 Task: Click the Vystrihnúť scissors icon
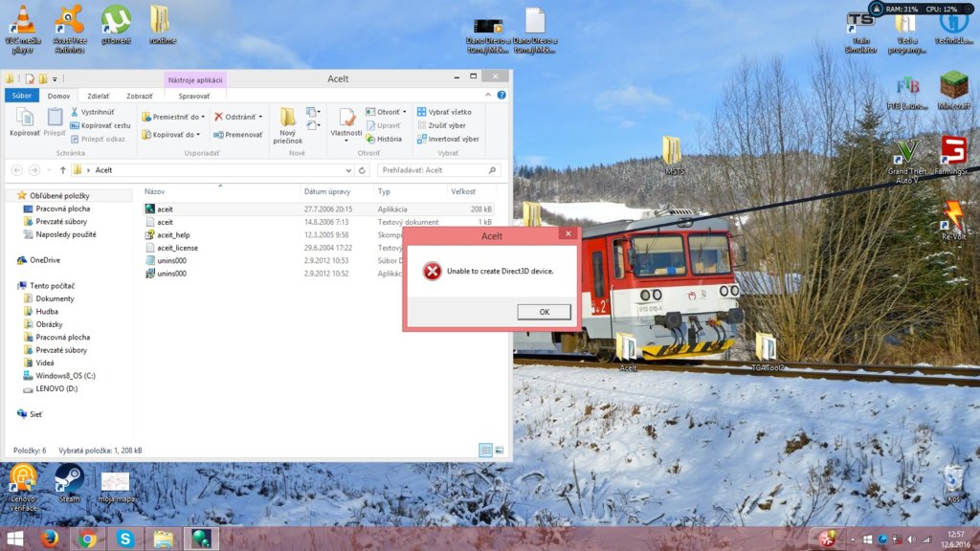click(75, 112)
